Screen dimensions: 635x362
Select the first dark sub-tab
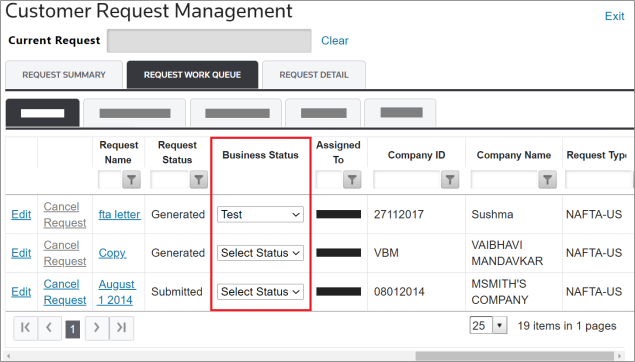click(x=43, y=113)
